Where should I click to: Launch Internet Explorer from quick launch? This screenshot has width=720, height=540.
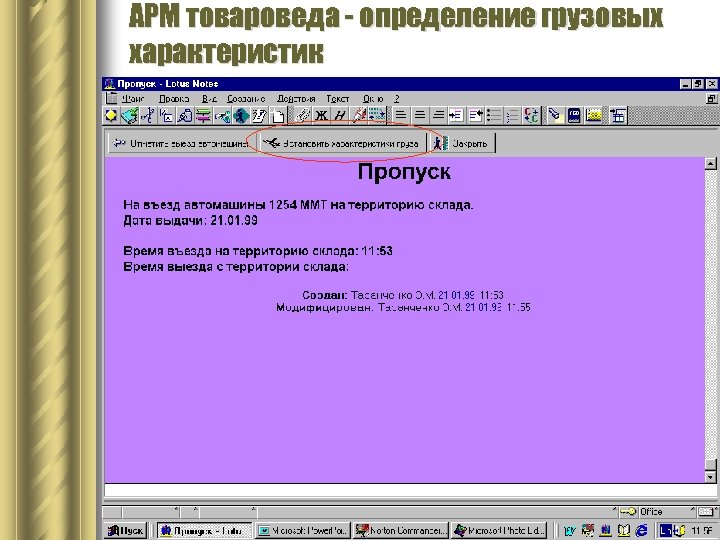641,531
